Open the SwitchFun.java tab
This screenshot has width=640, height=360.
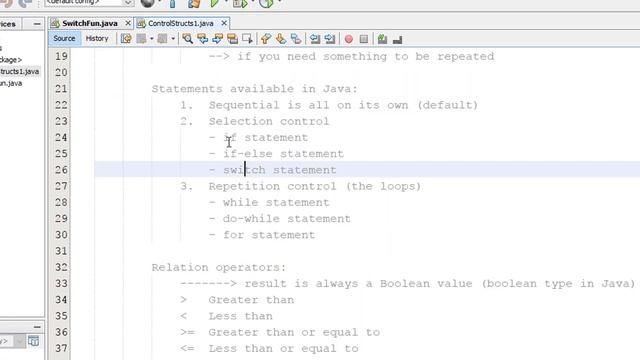click(90, 23)
